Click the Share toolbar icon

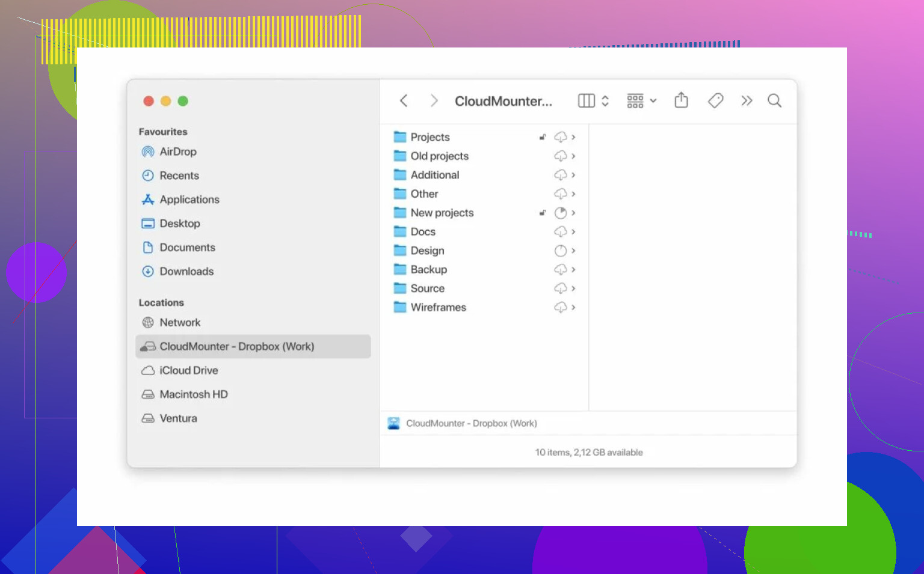[x=681, y=100]
